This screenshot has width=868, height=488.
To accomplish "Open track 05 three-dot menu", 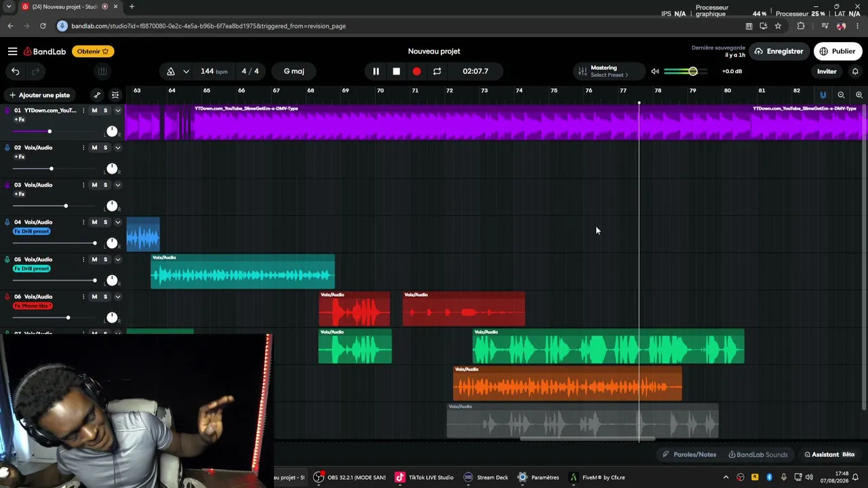I will (83, 260).
